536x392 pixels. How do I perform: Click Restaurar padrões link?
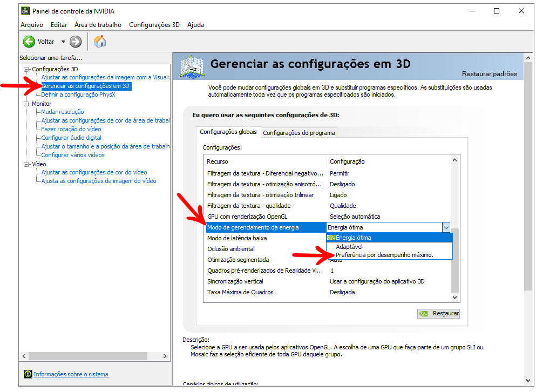(x=489, y=74)
